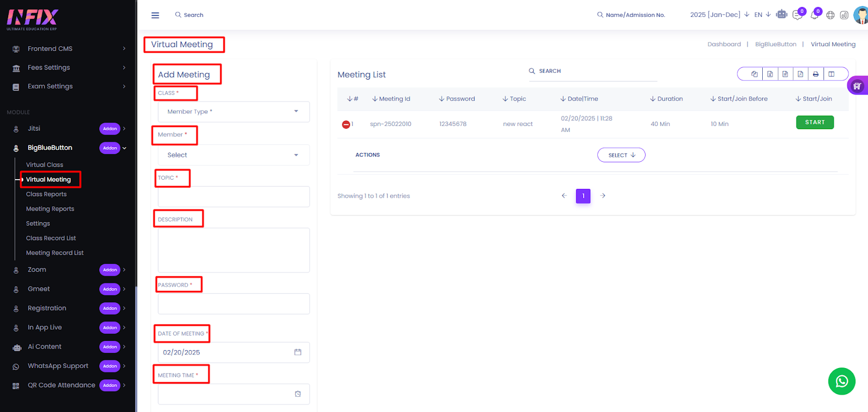Click the top Search field
Screen dimensions: 868x412
pos(189,15)
